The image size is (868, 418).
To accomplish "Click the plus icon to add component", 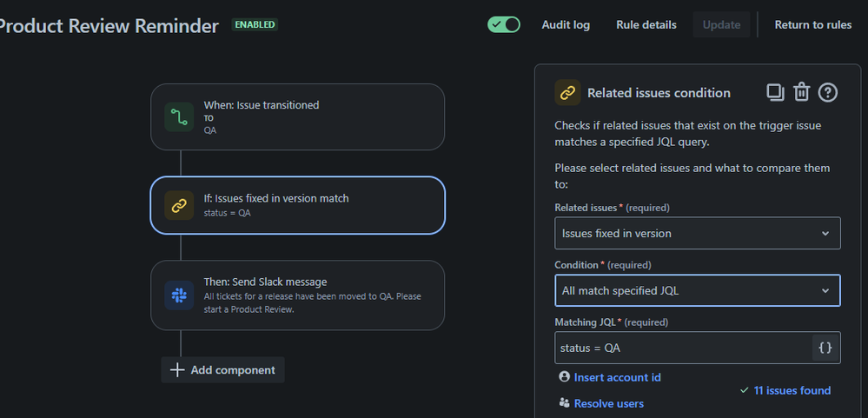I will (x=177, y=370).
